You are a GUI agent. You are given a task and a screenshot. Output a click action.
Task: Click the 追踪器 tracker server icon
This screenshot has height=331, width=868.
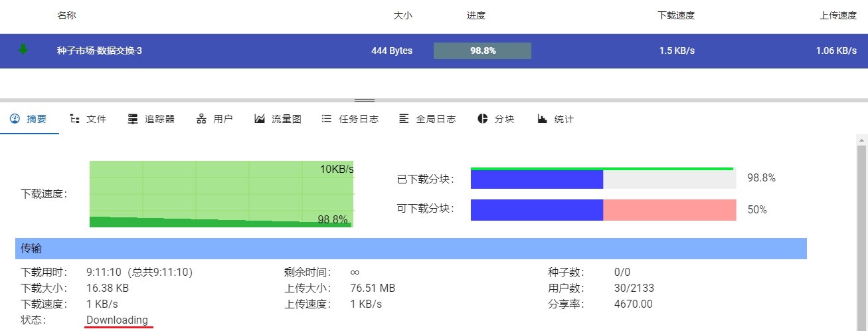133,119
